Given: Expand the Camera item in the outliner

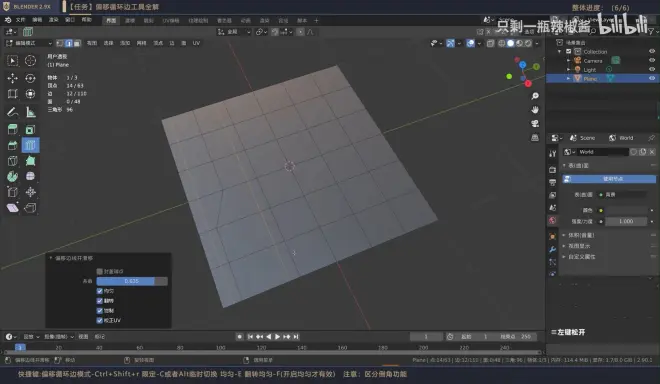Looking at the screenshot, I should pos(569,61).
